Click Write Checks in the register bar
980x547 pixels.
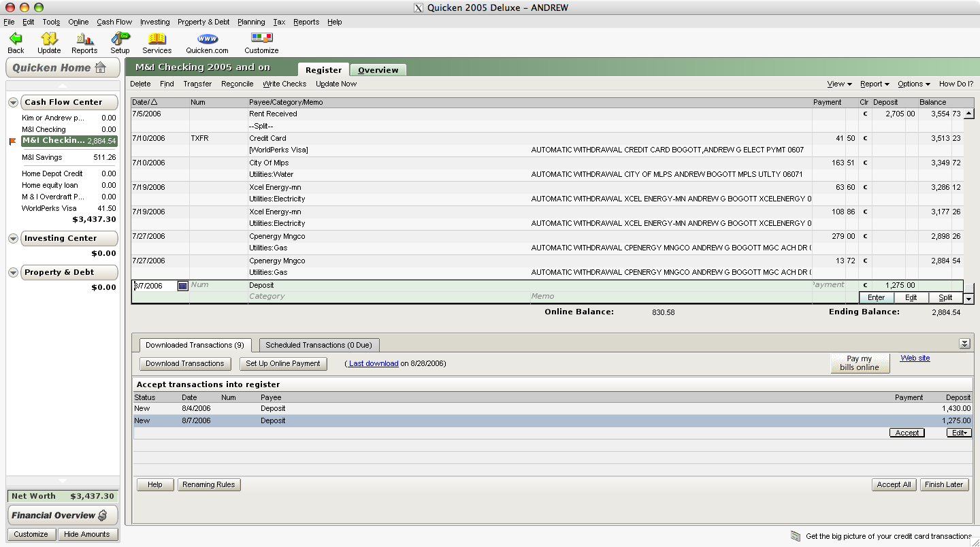click(x=284, y=84)
